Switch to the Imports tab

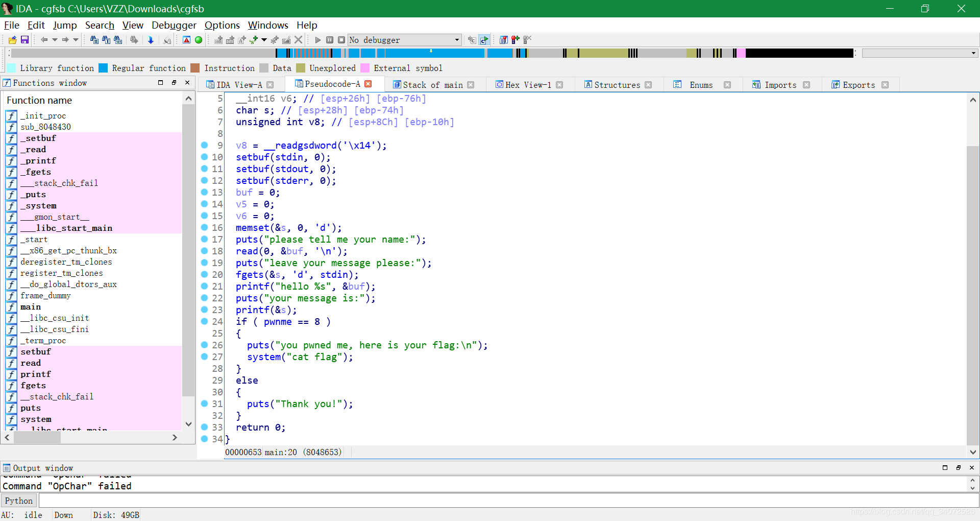(780, 85)
